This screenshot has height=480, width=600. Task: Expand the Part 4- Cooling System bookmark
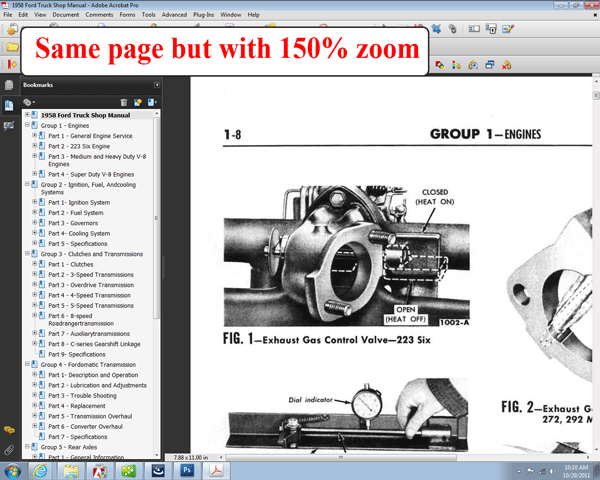click(x=34, y=233)
